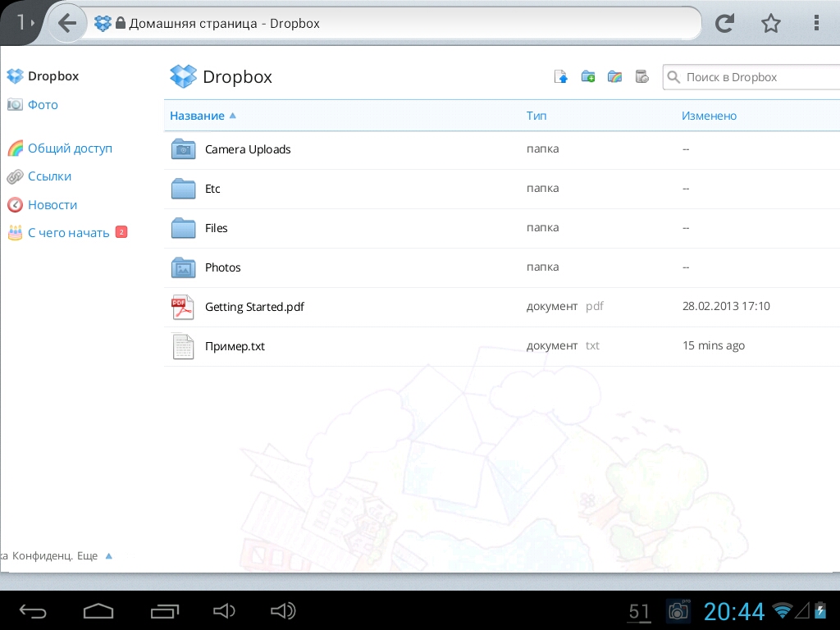Focus the Поиск в Dropbox search field

coord(751,77)
